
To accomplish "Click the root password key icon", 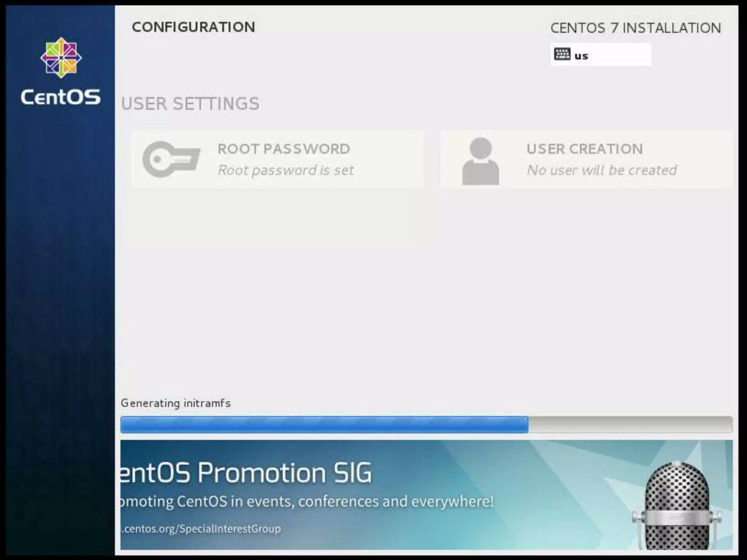I will pyautogui.click(x=171, y=159).
